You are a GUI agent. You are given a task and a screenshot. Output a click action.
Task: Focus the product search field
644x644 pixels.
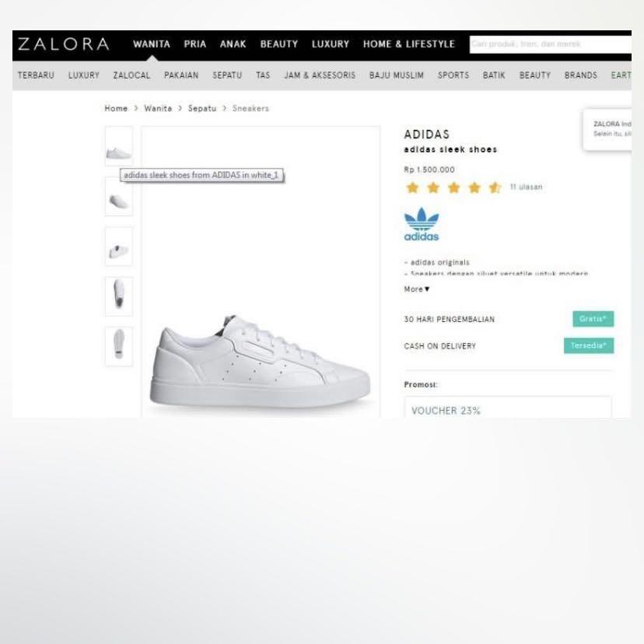[x=551, y=44]
